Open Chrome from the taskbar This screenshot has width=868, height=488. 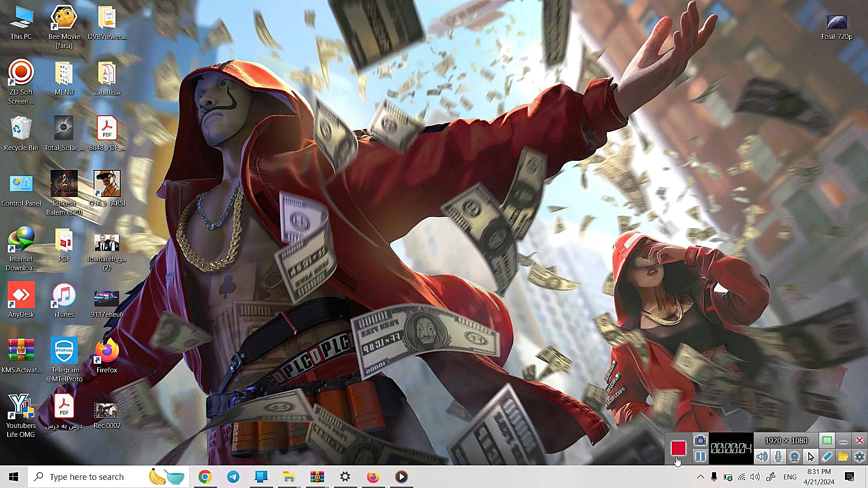(205, 477)
